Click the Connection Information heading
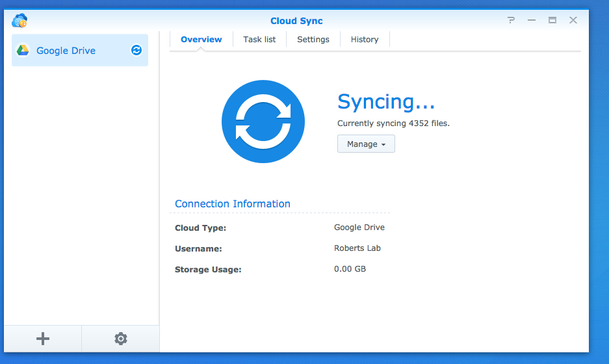 coord(233,204)
